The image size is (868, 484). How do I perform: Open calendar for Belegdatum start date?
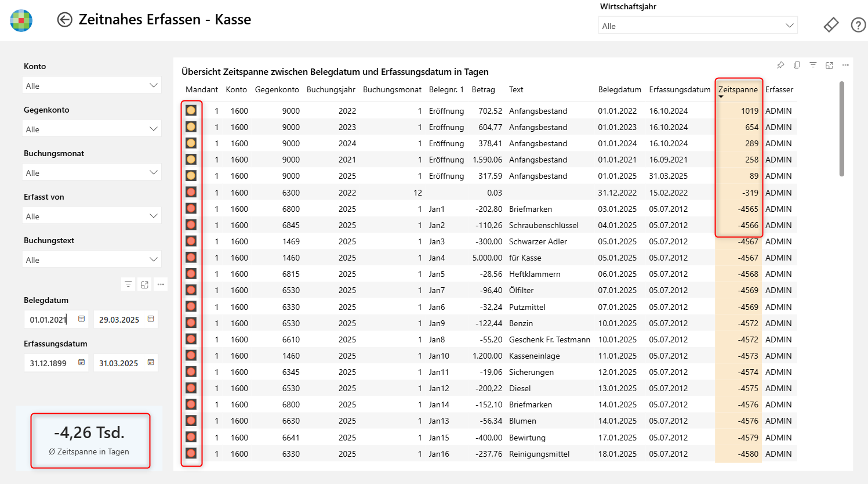(82, 319)
